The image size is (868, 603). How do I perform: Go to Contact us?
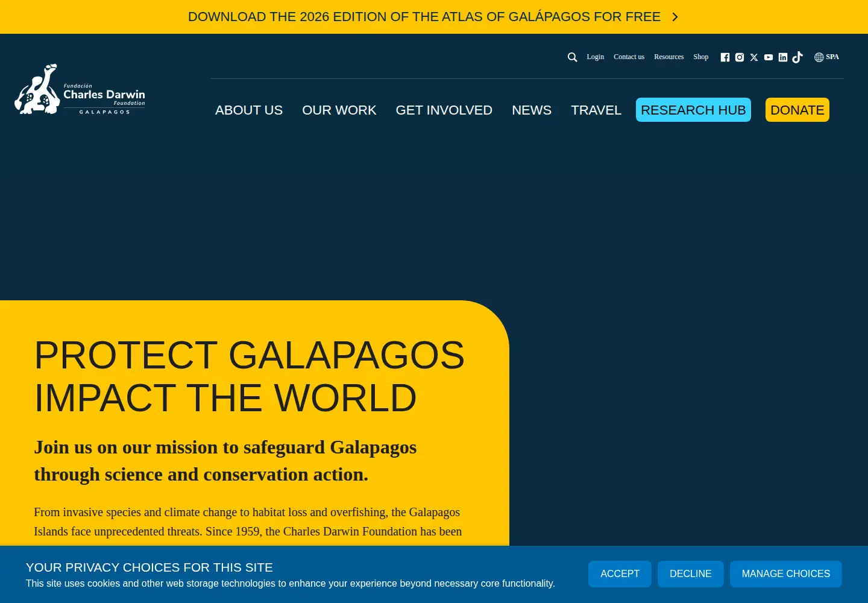(x=629, y=57)
